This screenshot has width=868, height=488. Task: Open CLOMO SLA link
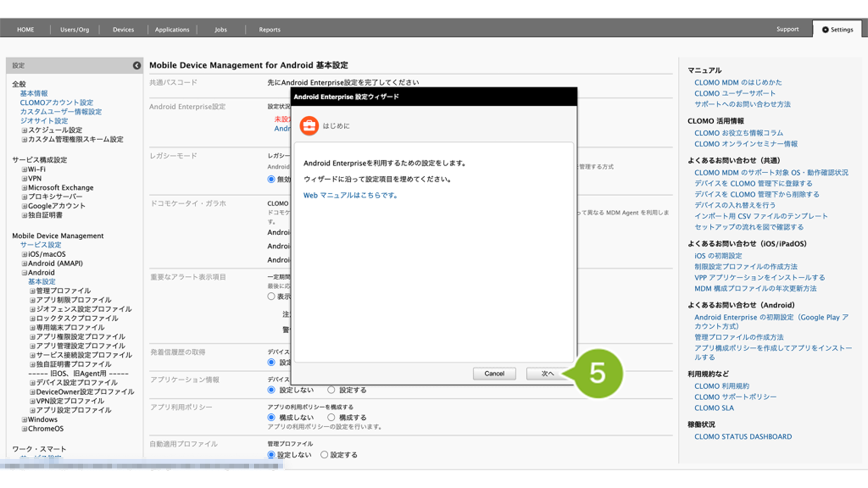click(x=714, y=408)
